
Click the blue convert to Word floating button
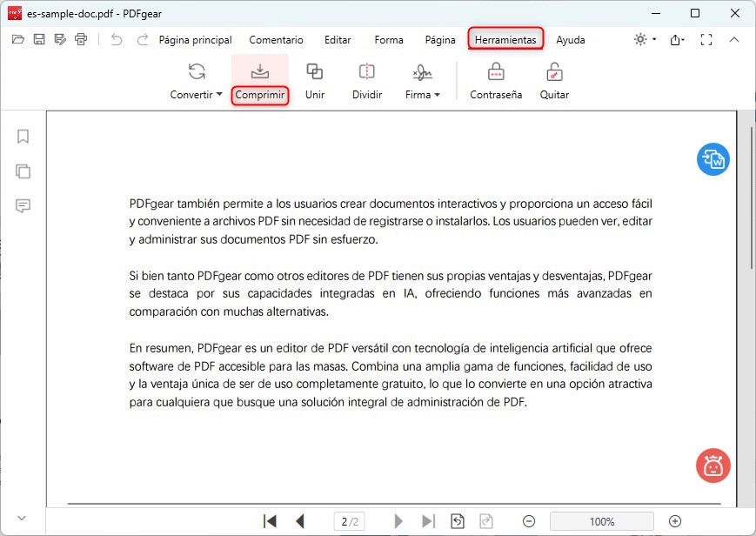pyautogui.click(x=713, y=159)
